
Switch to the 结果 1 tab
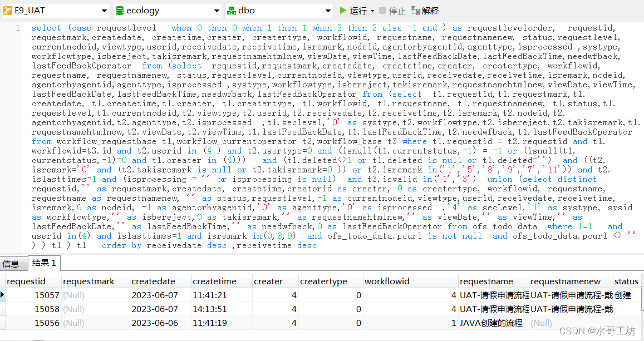[43, 263]
